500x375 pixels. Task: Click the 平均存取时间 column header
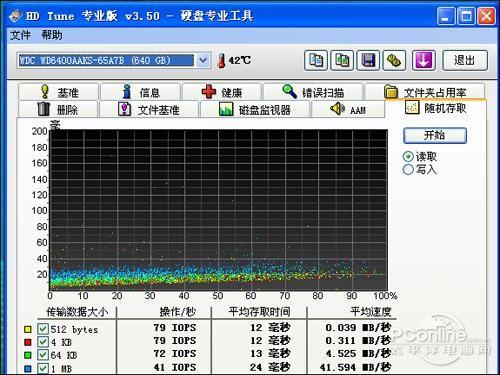[259, 312]
